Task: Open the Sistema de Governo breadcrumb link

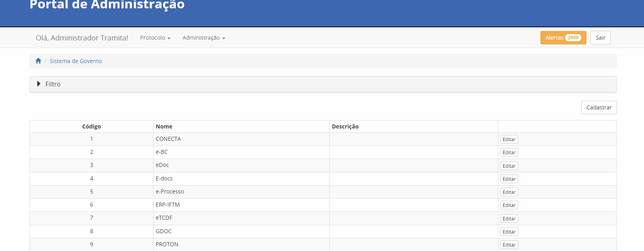Action: [76, 61]
